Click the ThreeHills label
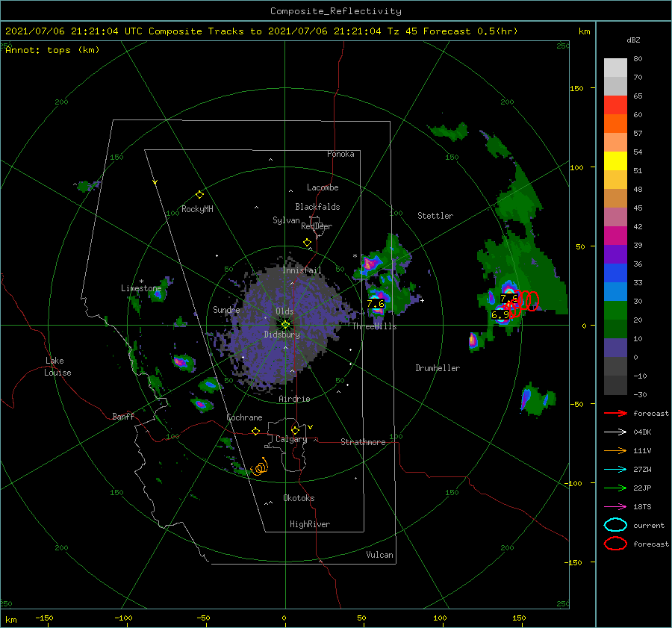This screenshot has width=672, height=628. (x=374, y=326)
